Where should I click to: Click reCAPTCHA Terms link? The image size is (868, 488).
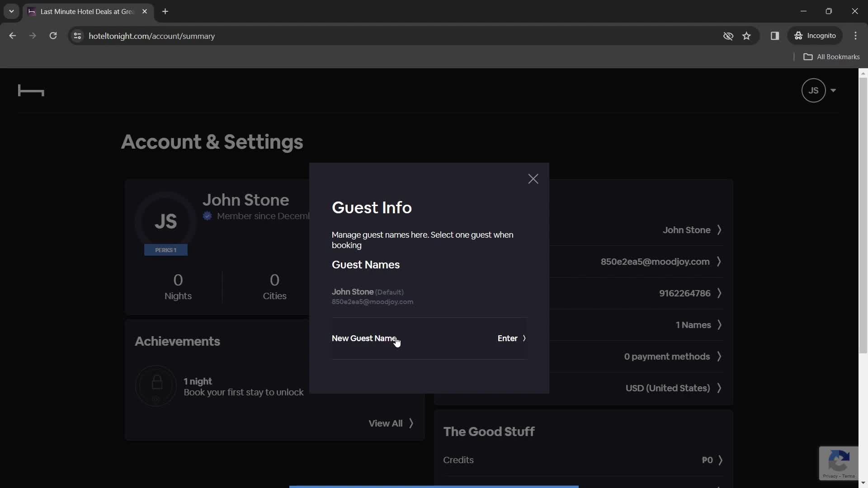tap(849, 476)
